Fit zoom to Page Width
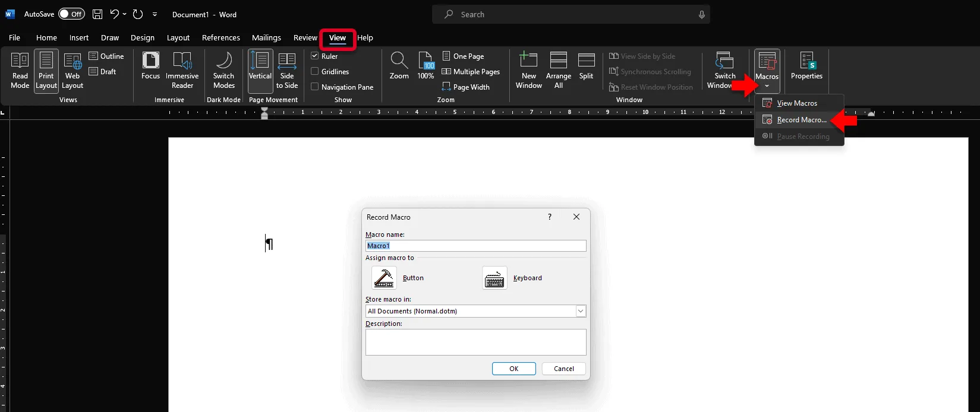Screen dimensions: 980x412 [x=465, y=87]
